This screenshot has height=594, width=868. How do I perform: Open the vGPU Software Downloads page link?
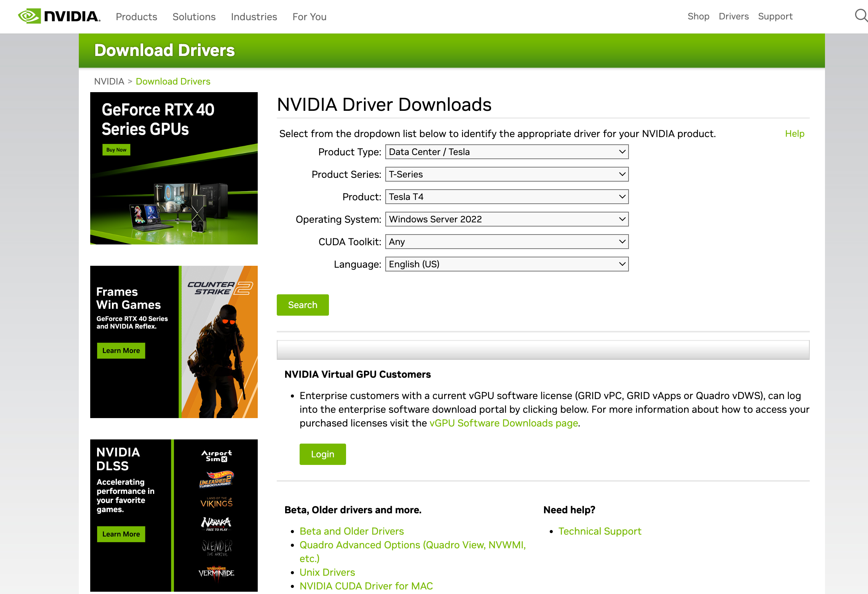coord(504,423)
